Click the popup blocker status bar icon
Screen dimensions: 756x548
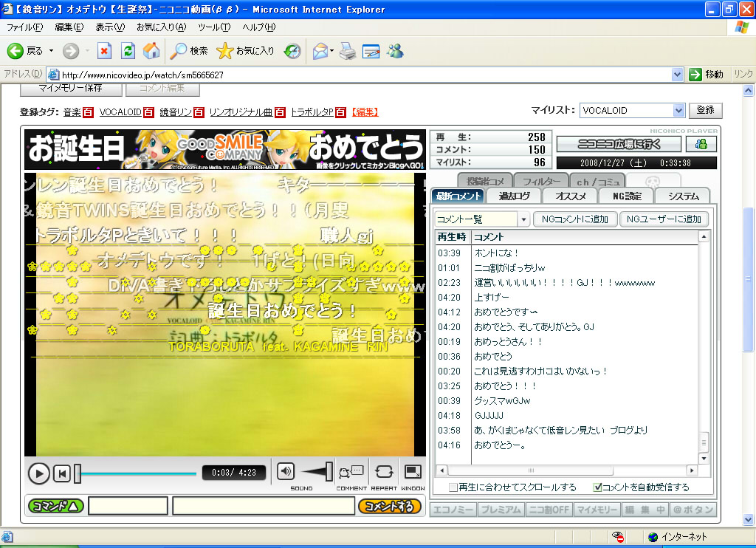618,536
